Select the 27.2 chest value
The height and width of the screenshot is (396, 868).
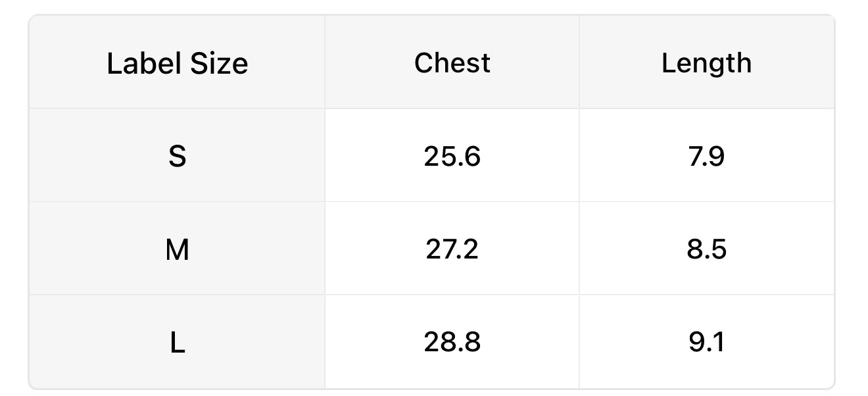coord(452,250)
